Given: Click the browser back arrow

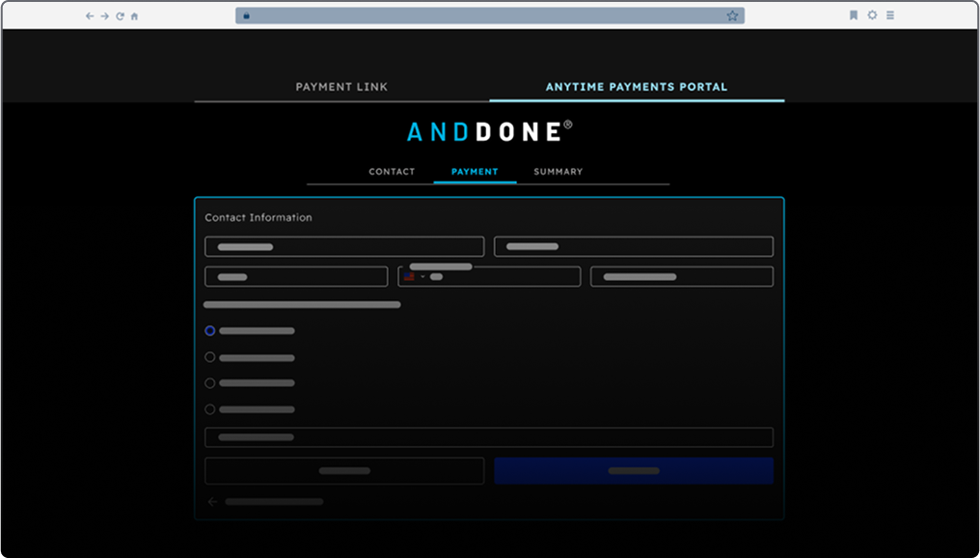Looking at the screenshot, I should coord(90,16).
